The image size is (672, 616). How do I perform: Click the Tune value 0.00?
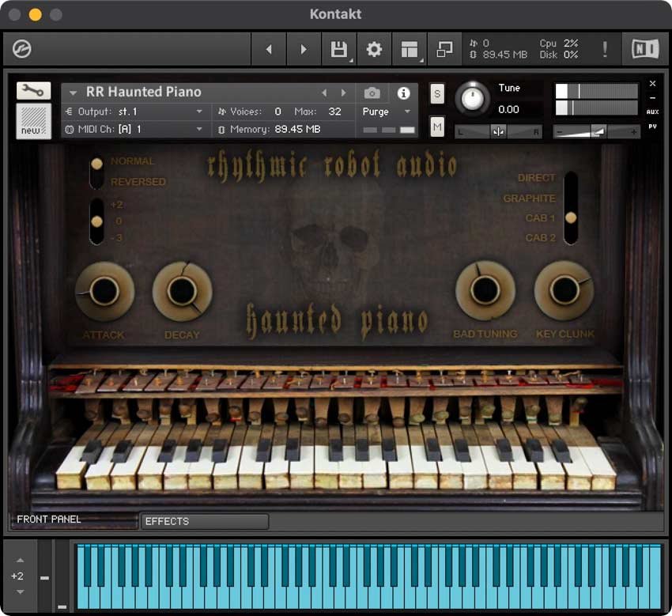click(x=508, y=110)
